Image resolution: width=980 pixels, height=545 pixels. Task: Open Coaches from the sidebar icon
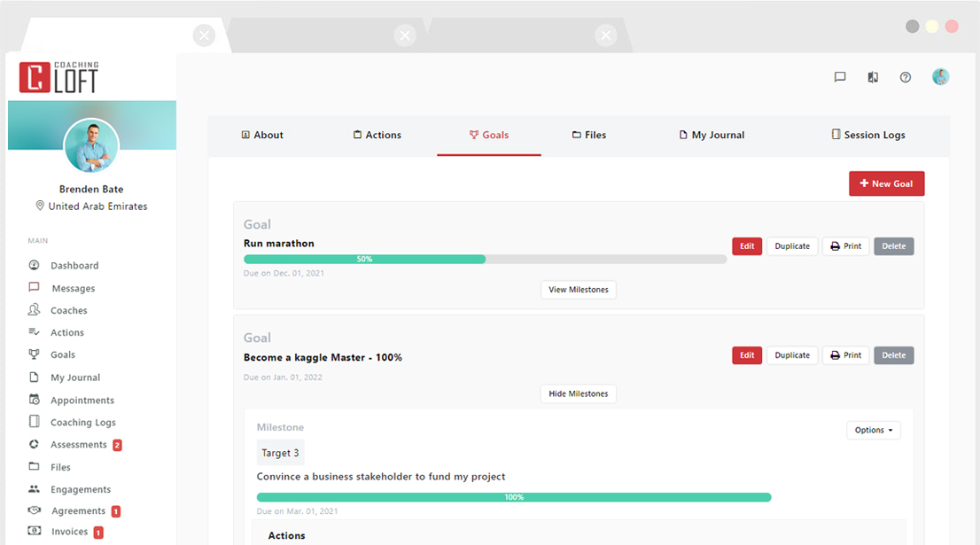click(35, 310)
